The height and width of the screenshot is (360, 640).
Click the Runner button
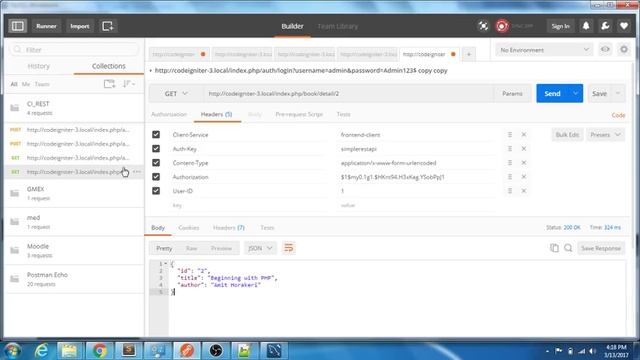[x=46, y=26]
